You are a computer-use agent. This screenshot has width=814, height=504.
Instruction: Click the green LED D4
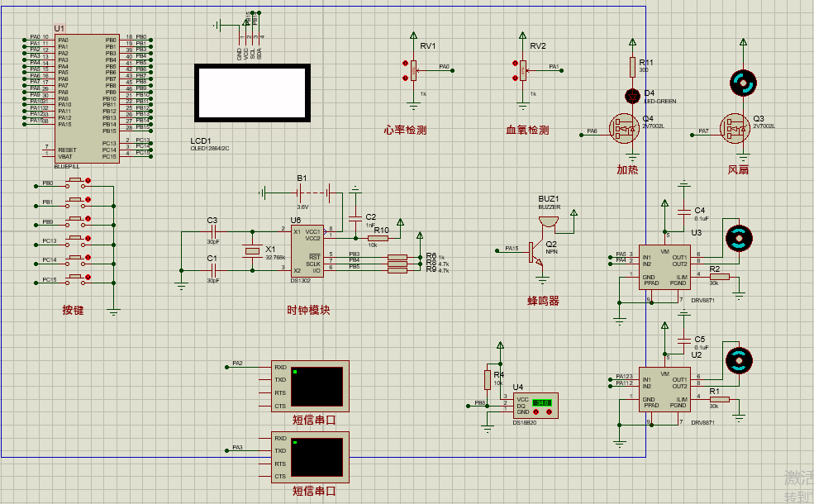tap(632, 96)
